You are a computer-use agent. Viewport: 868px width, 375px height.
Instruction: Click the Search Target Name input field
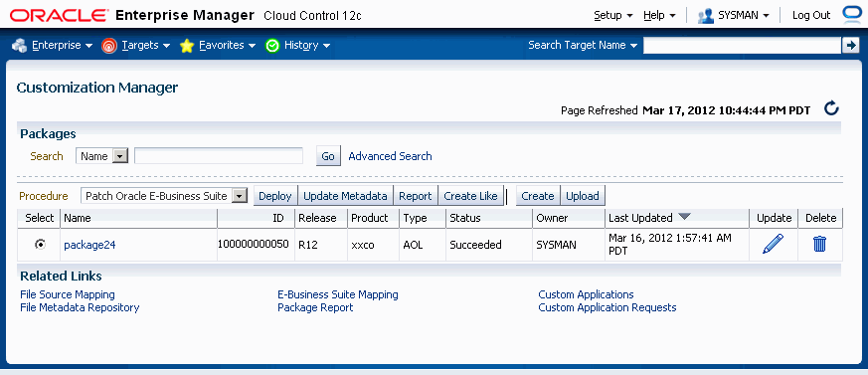pos(742,46)
